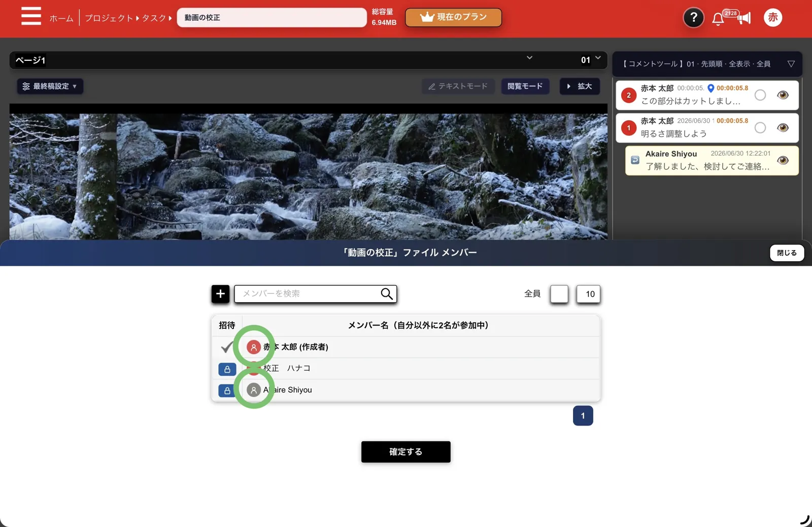Viewport: 812px width, 527px height.
Task: Click the megaphone announcements icon
Action: [x=744, y=19]
